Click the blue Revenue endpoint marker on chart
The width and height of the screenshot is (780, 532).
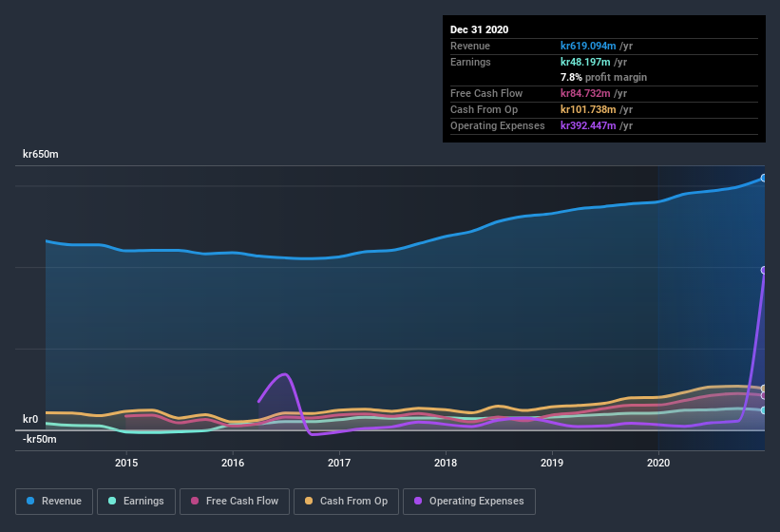(x=764, y=178)
